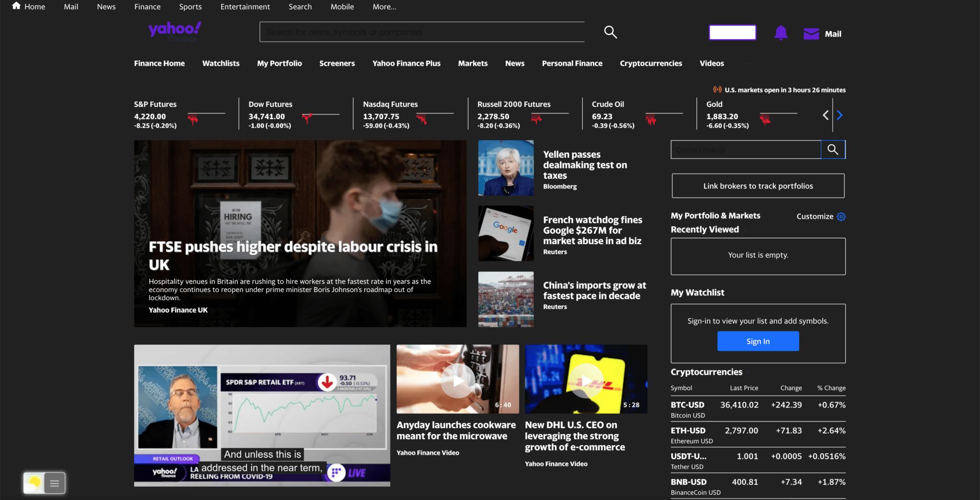Click Link brokers to track portfolios

point(758,186)
